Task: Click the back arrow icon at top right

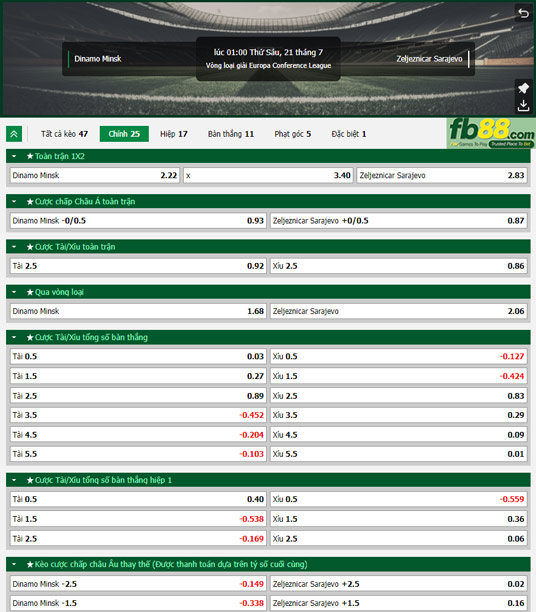Action: (524, 13)
